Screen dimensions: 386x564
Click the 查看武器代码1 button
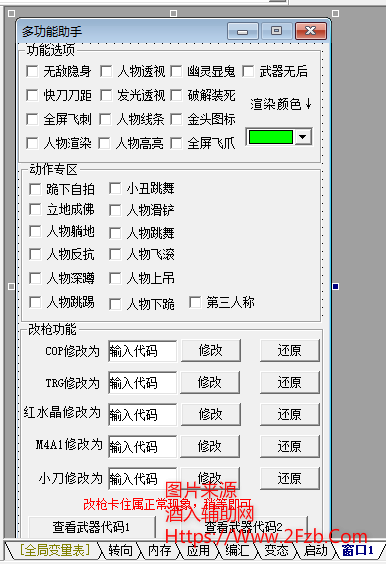tap(92, 527)
